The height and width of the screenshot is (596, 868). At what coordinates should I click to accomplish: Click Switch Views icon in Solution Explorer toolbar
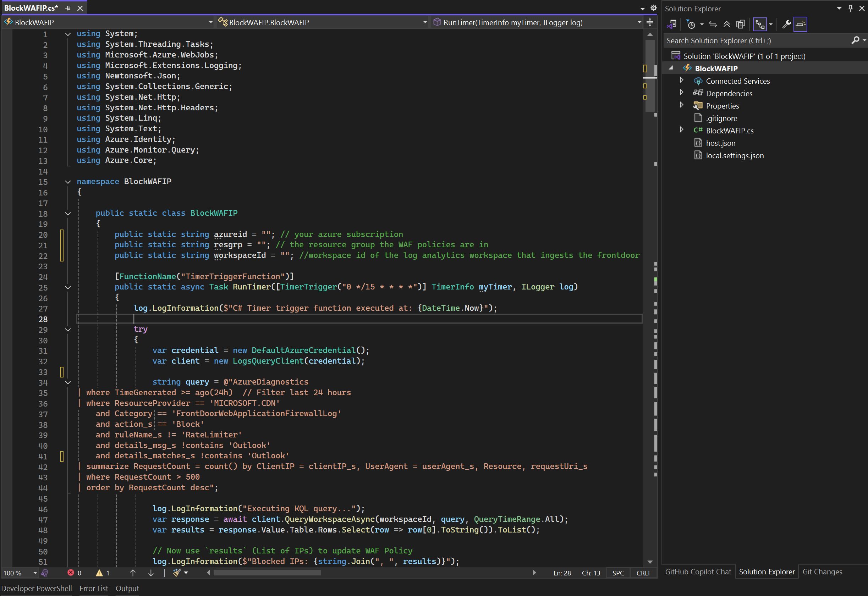coord(671,24)
